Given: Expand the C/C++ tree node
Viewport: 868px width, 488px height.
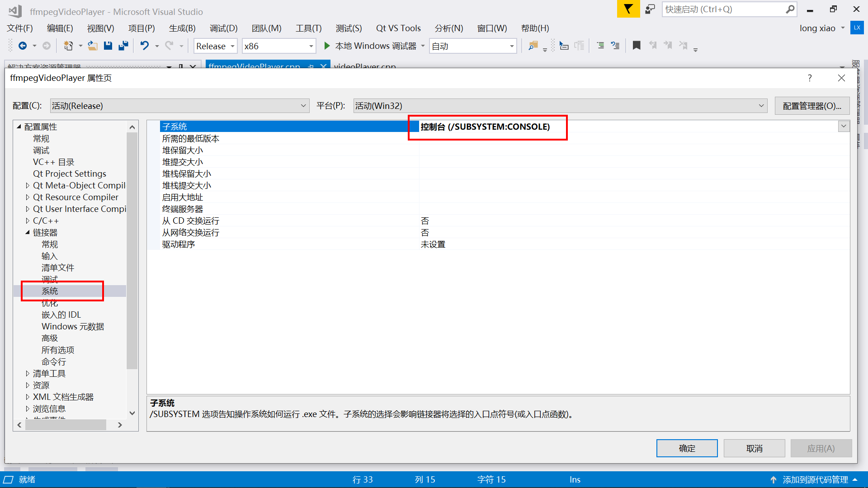Looking at the screenshot, I should coord(28,221).
